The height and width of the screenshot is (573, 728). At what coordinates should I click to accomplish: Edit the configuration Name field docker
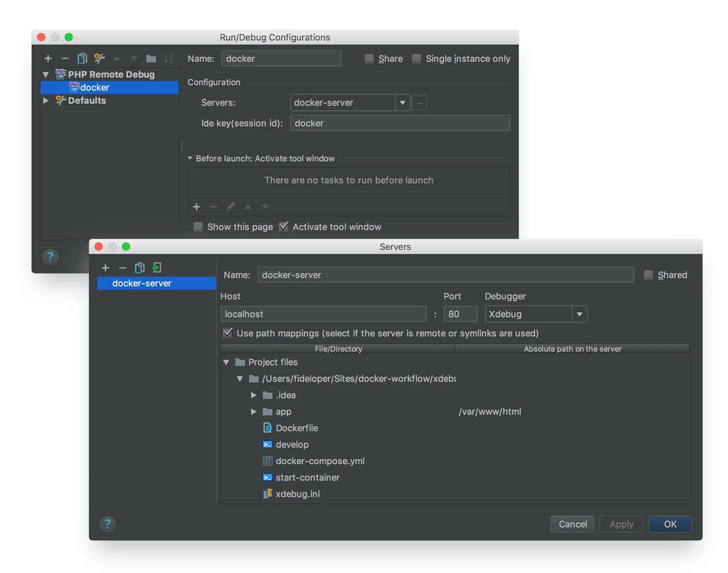pyautogui.click(x=281, y=59)
